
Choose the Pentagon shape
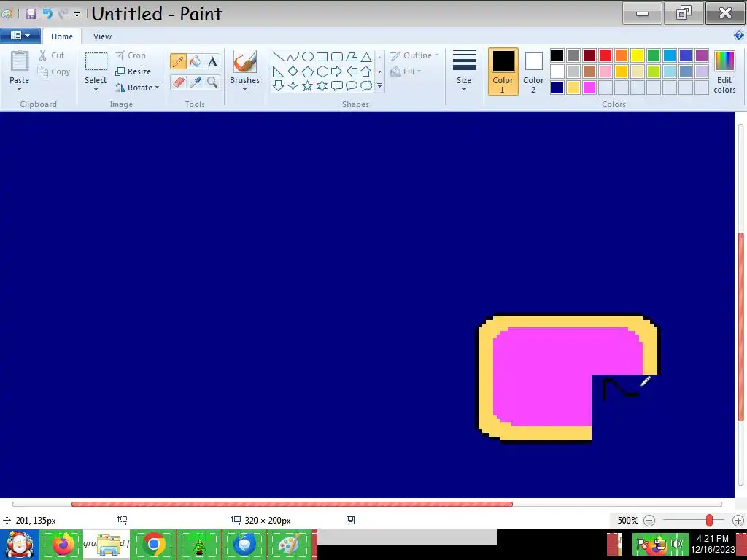tap(308, 71)
